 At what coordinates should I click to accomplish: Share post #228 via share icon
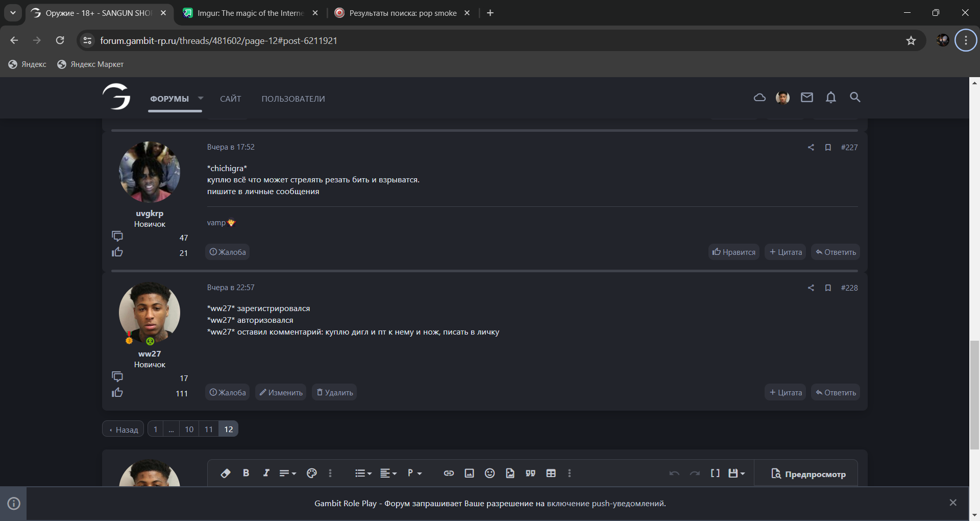(x=811, y=288)
